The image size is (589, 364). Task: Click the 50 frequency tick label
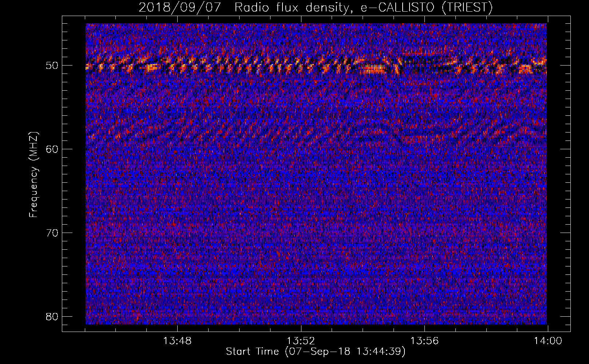[x=52, y=66]
